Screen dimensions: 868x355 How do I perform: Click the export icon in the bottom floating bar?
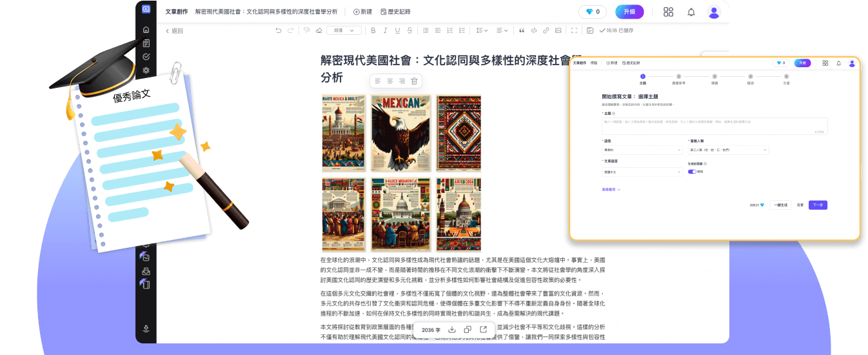coord(483,330)
